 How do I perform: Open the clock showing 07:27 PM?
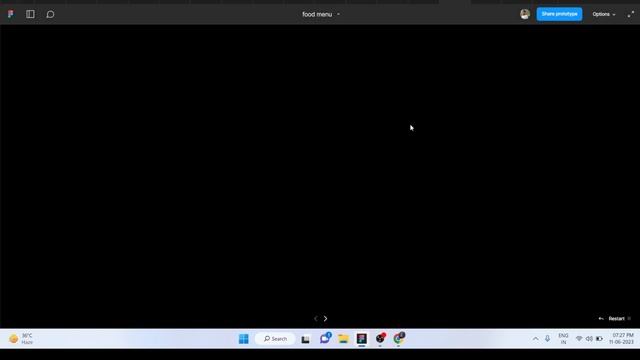[622, 339]
